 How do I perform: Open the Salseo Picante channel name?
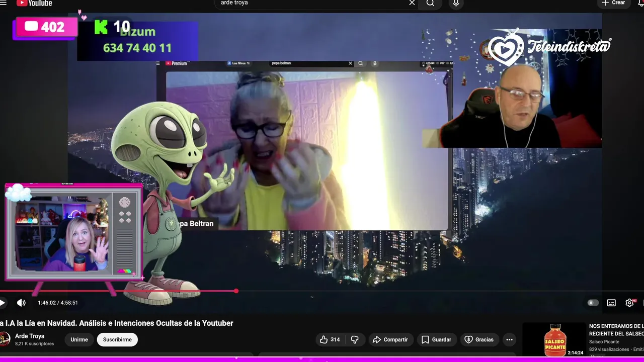click(x=604, y=342)
